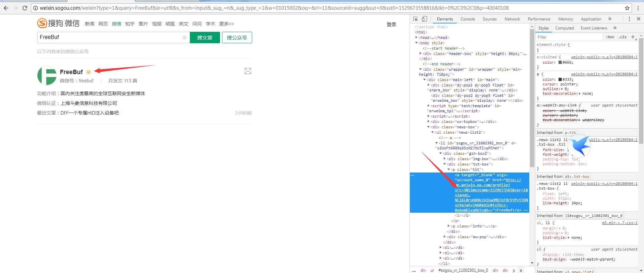The width and height of the screenshot is (644, 273).
Task: Open the Memory tab
Action: coord(566,19)
